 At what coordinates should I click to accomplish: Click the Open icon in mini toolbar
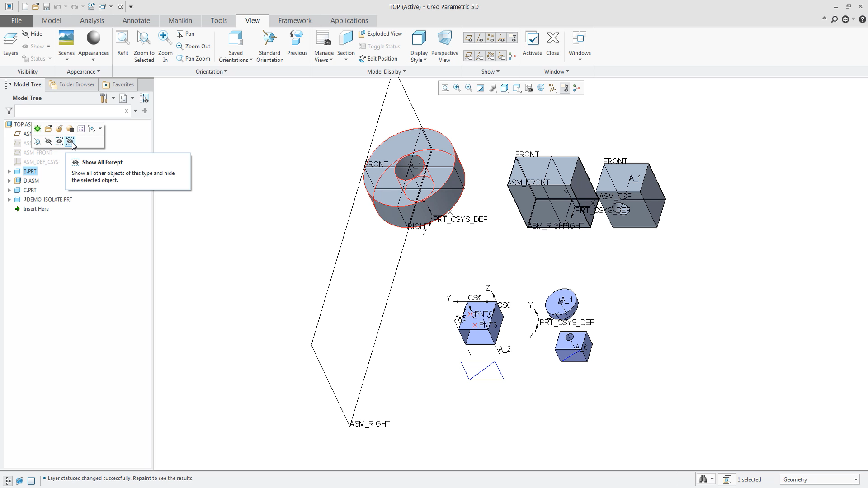(x=48, y=129)
